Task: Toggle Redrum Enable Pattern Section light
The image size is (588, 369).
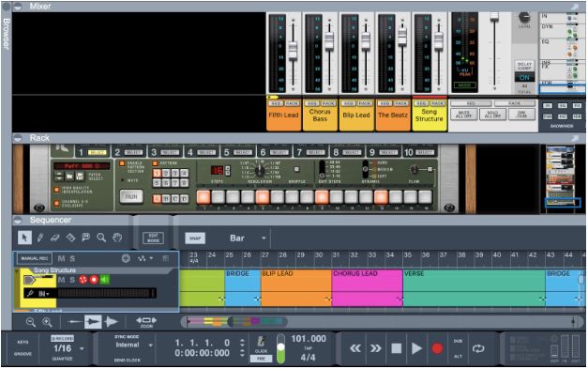Action: point(122,163)
